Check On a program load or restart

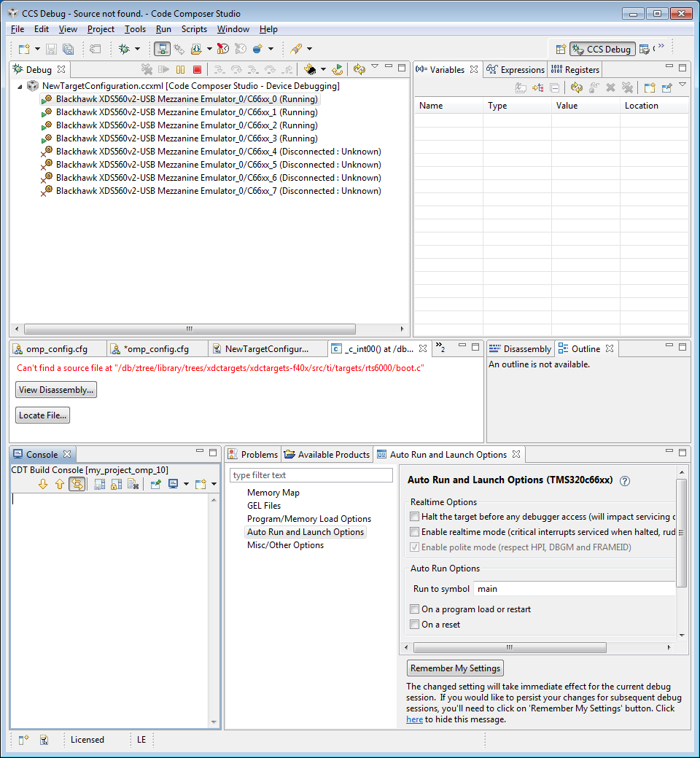pyautogui.click(x=414, y=609)
